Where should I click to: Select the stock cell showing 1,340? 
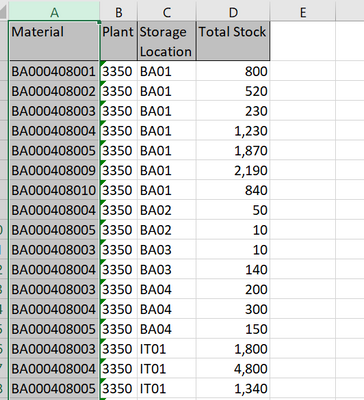[233, 388]
